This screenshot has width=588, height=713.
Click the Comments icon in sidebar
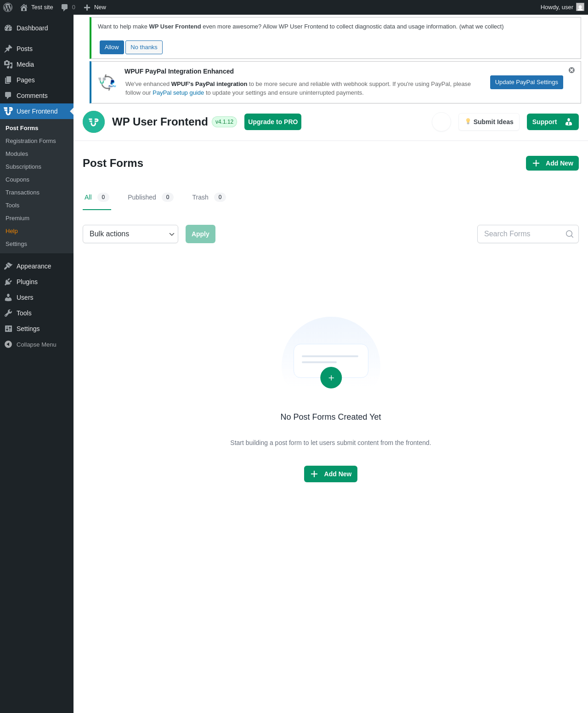click(8, 96)
